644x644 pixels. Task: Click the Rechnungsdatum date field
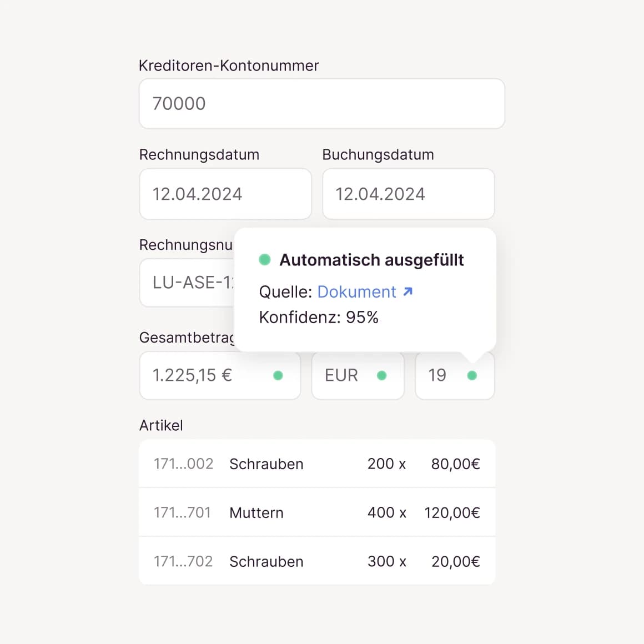(225, 194)
